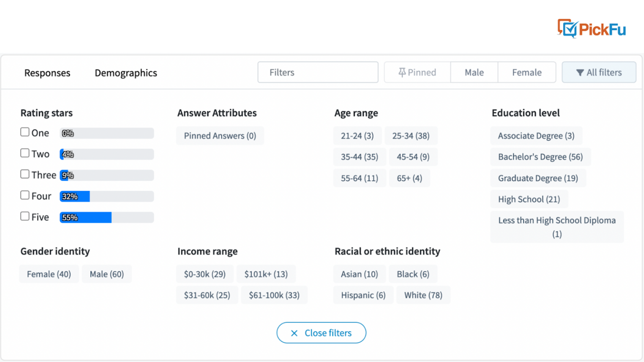Enable the Four star filter checkbox

click(x=25, y=195)
